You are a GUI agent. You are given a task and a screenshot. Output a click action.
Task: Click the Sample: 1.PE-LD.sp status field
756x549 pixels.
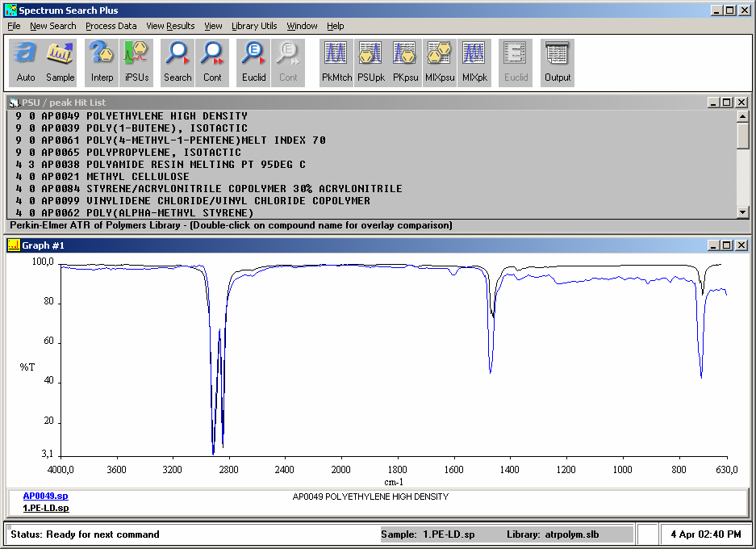coord(428,534)
